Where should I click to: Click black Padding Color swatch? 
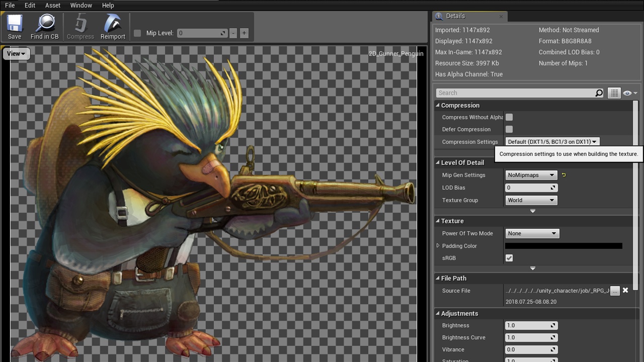pos(563,246)
